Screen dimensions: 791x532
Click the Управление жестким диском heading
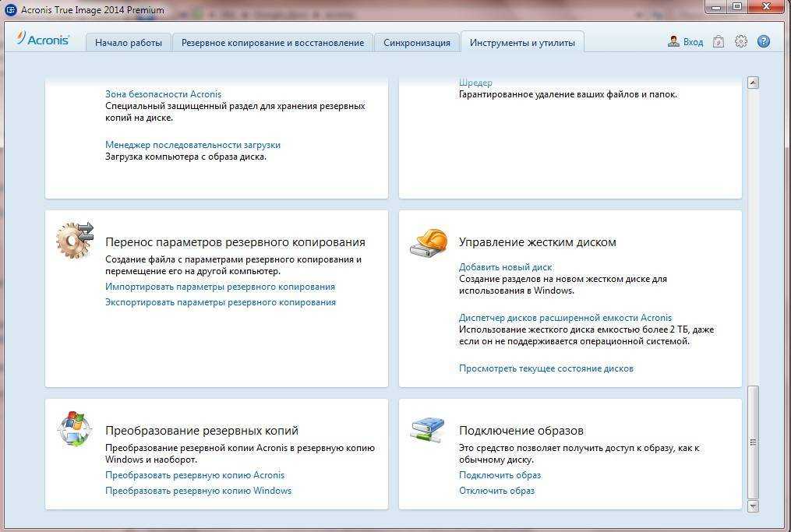(537, 242)
